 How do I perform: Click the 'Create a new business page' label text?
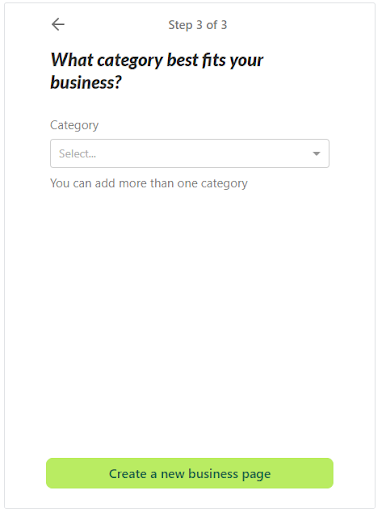(190, 474)
